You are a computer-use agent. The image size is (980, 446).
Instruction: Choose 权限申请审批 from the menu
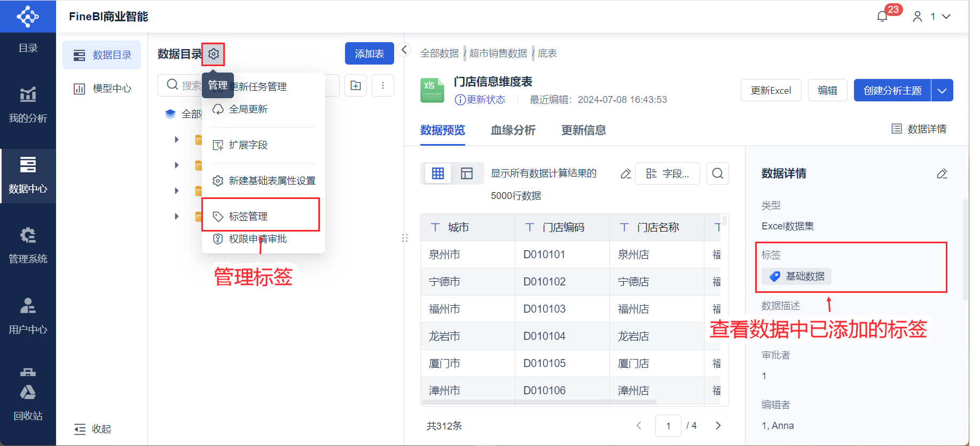[x=263, y=239]
